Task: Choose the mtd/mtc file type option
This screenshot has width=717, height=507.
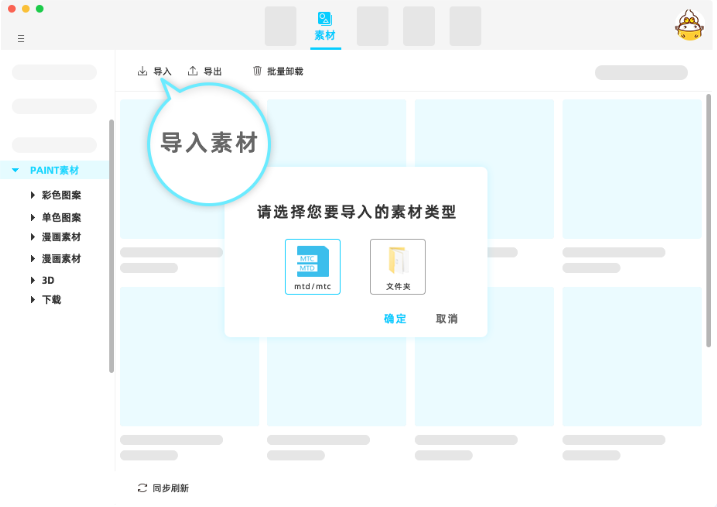Action: point(313,267)
